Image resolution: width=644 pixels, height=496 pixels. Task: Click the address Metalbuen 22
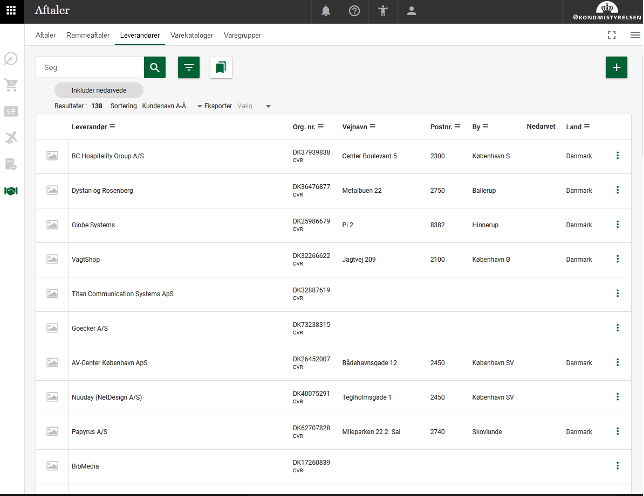tap(362, 191)
